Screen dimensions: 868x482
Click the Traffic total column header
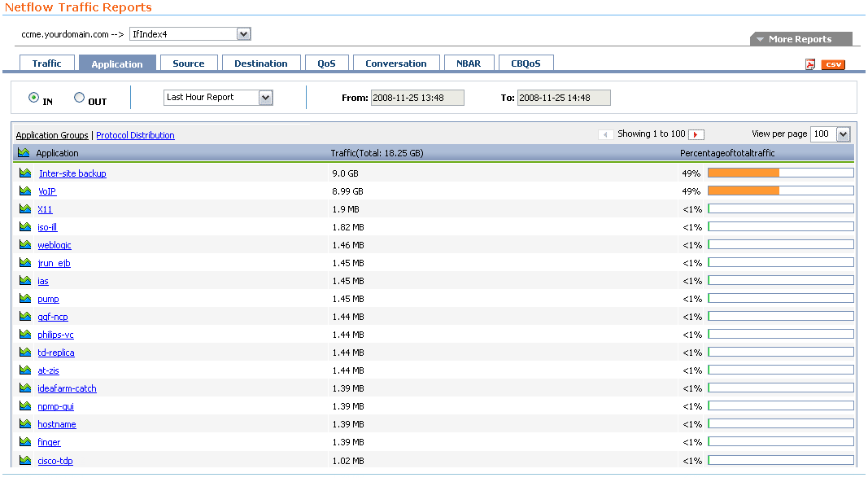pos(377,153)
